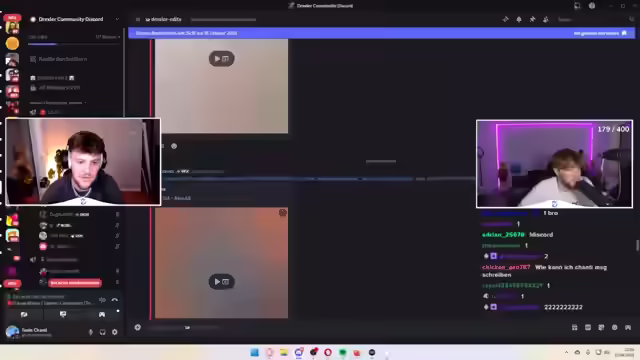Open Spotify from taskbar
The image size is (640, 360).
342,352
